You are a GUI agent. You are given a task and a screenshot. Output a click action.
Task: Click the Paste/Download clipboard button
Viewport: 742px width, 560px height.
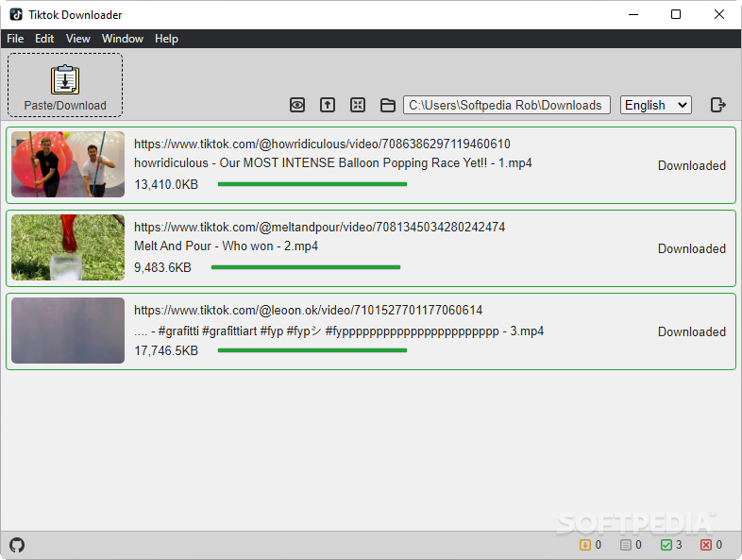point(65,85)
